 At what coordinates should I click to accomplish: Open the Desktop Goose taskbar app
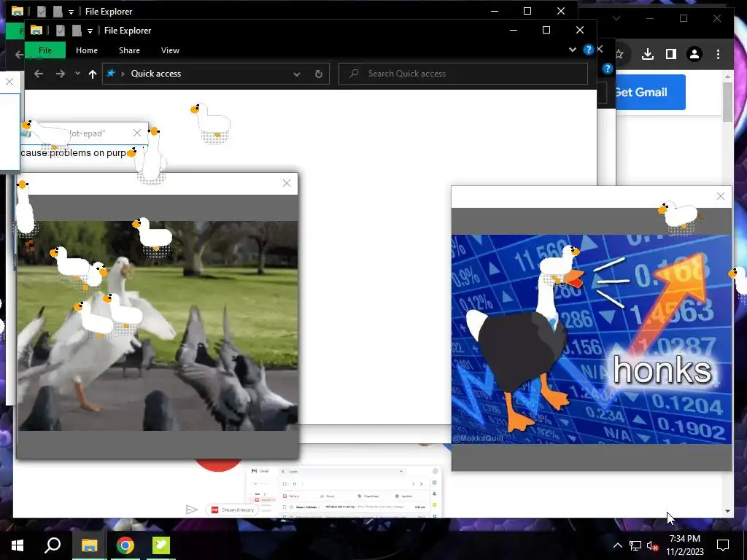pos(160,545)
